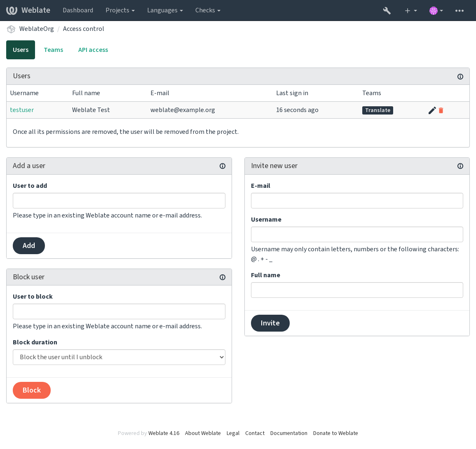Click the Translate team badge

pos(378,110)
